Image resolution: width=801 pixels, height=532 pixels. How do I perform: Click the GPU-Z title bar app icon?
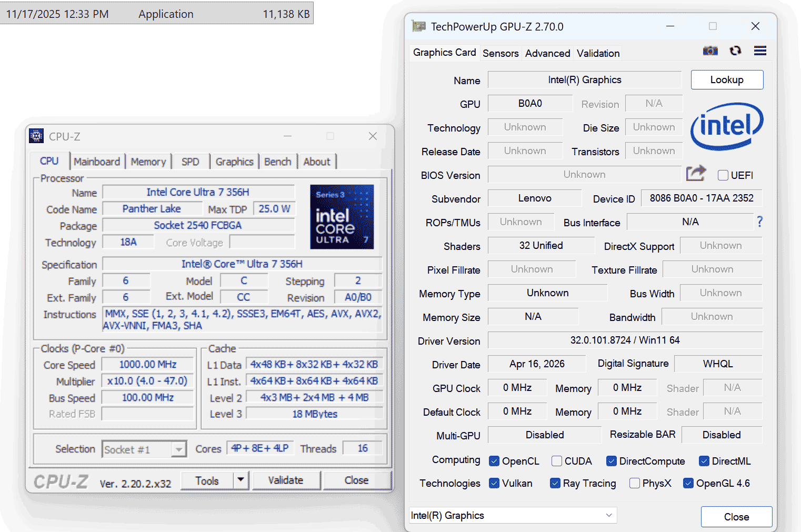419,26
